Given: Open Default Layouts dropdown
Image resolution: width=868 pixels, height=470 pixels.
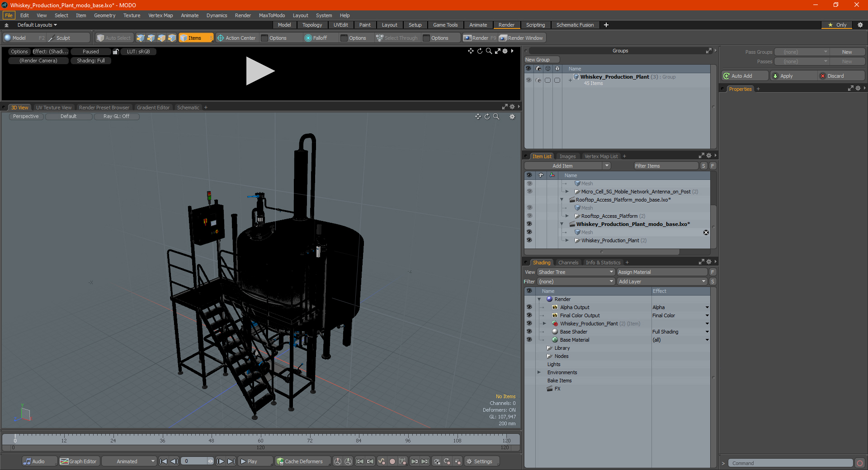Looking at the screenshot, I should [x=37, y=25].
